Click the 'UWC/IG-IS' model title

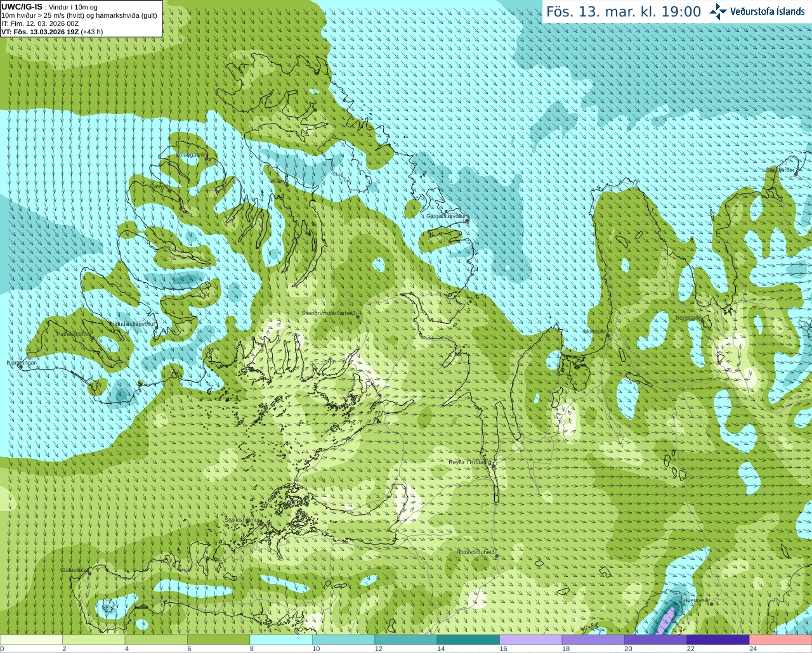point(22,7)
